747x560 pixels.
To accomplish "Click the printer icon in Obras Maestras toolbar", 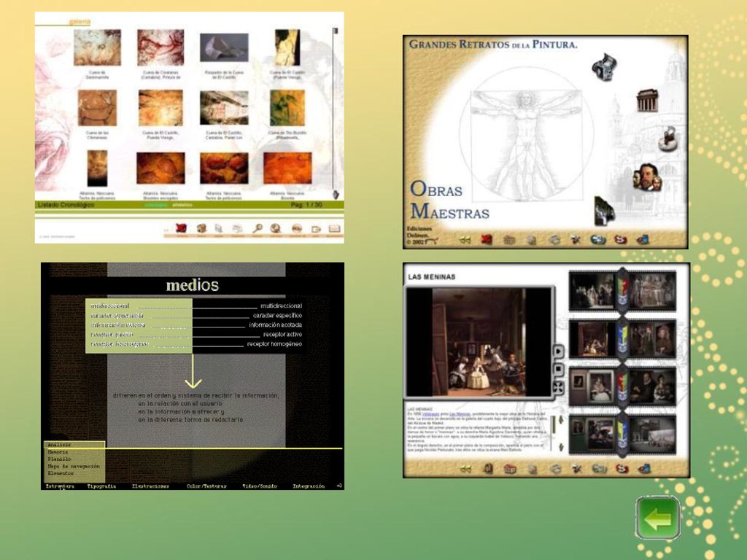I will tap(554, 239).
